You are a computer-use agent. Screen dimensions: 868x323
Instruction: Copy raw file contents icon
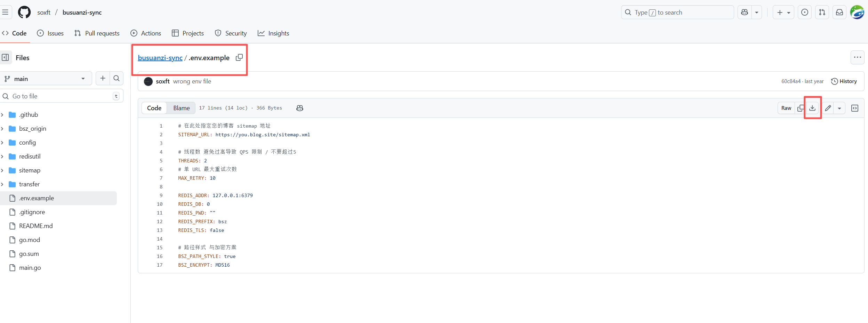[801, 108]
